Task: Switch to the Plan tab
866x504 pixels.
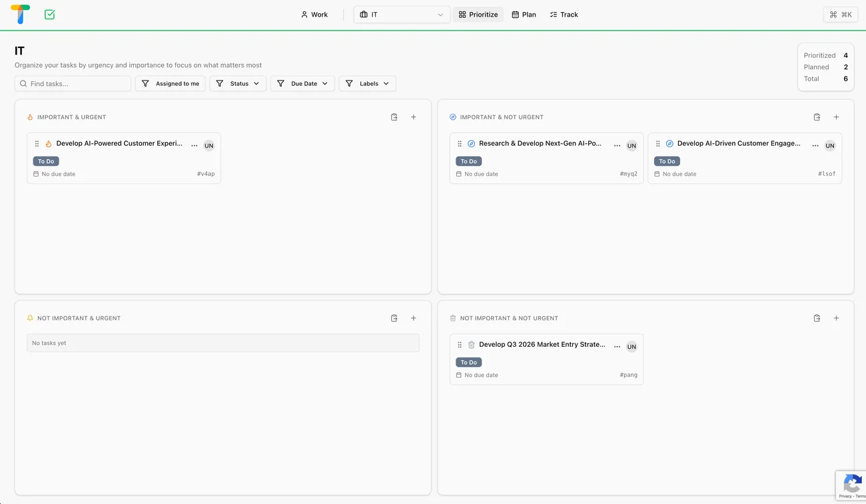Action: (524, 15)
